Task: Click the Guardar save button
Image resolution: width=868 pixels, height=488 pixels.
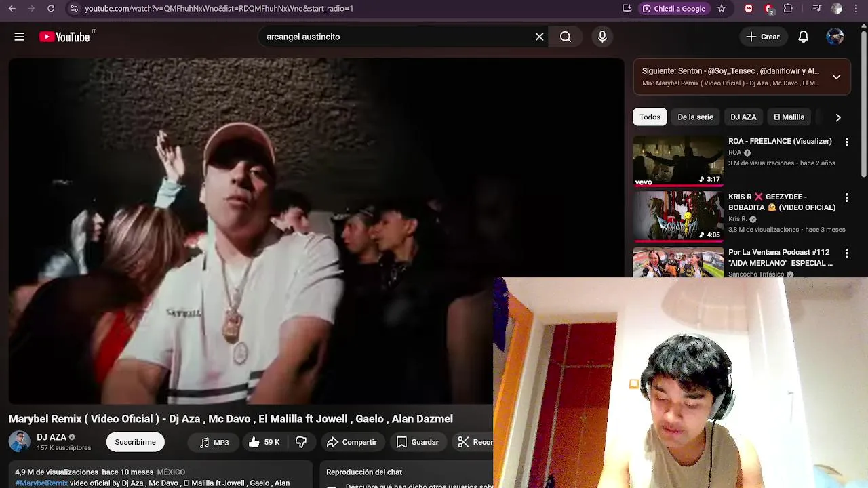Action: [x=418, y=442]
